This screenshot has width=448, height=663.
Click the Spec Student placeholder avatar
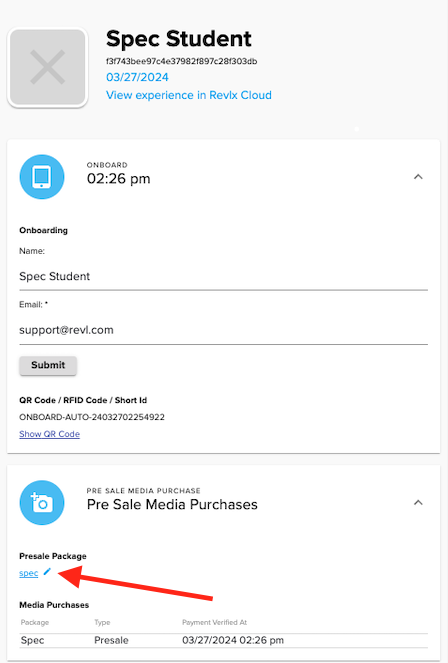tap(48, 67)
